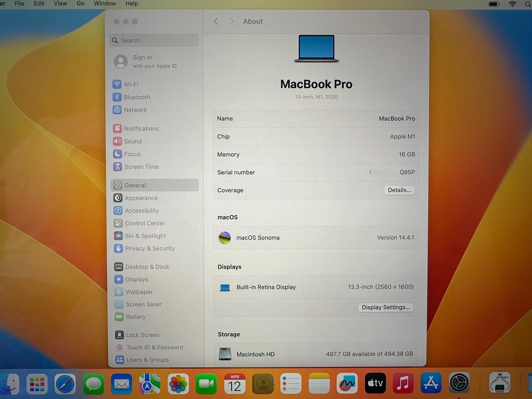Select Focus settings icon
The width and height of the screenshot is (532, 399).
(118, 154)
